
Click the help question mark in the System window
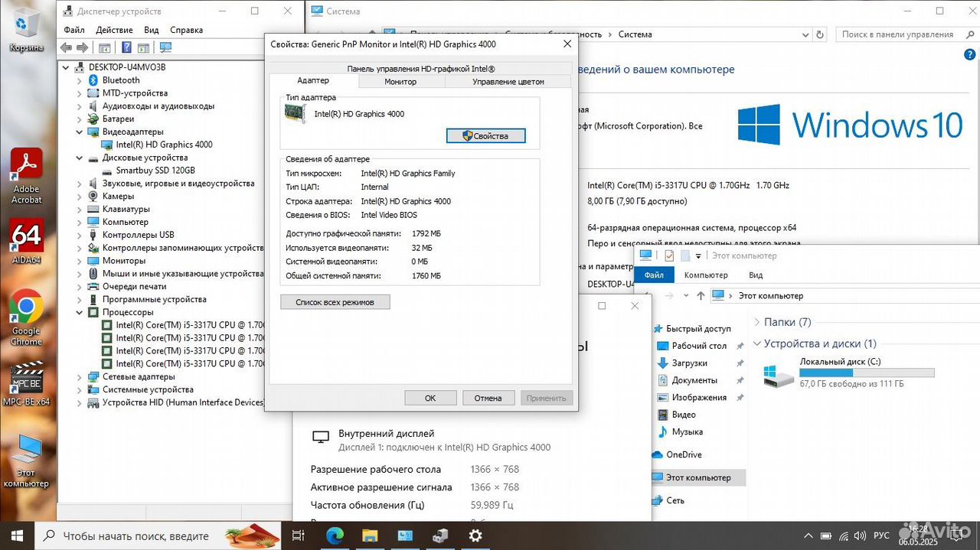tap(969, 55)
